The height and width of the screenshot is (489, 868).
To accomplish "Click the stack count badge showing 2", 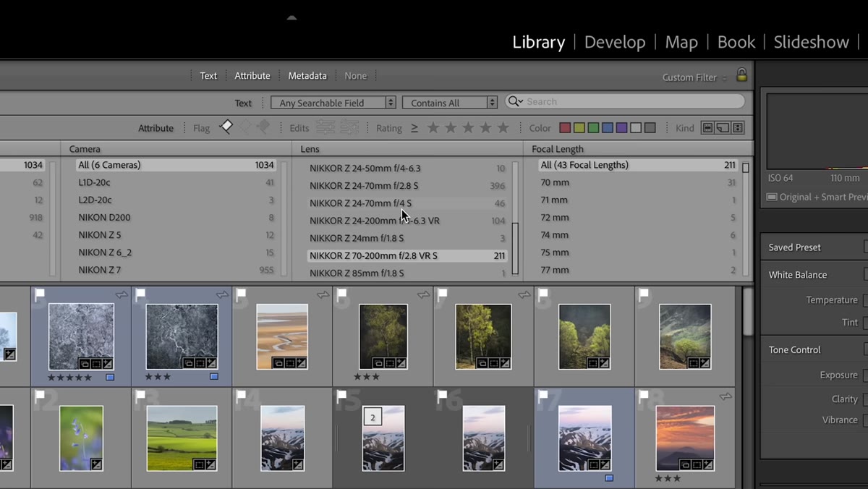I will (x=373, y=417).
